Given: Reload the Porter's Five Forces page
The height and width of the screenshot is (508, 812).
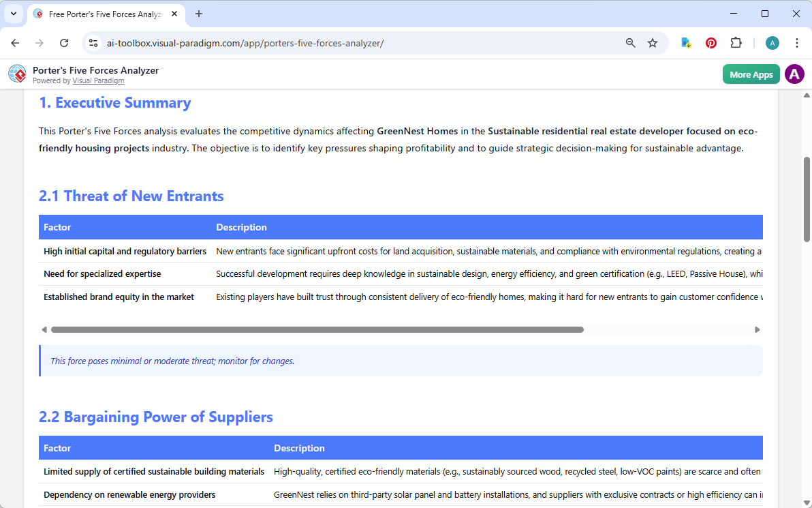Looking at the screenshot, I should coord(64,42).
